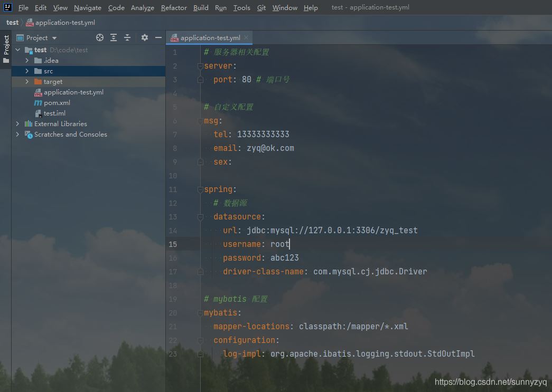The width and height of the screenshot is (552, 392).
Task: Click the test breadcrumb in navigation bar
Action: tap(12, 23)
